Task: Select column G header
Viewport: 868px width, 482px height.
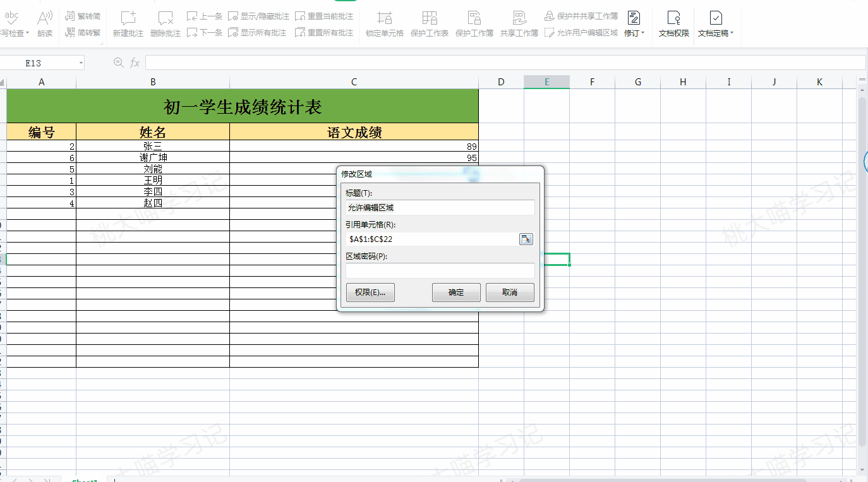Action: [637, 82]
